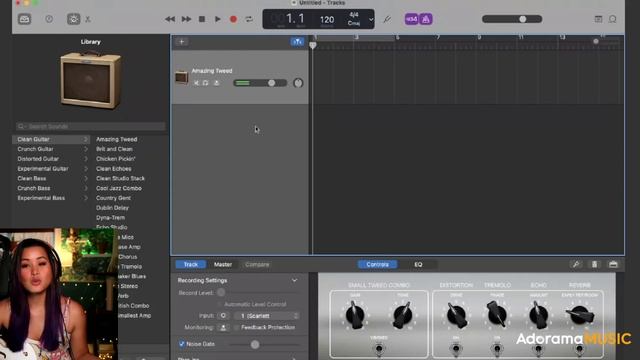640x360 pixels.
Task: Open the Pedalboard icon in Smart Controls
Action: 613,264
